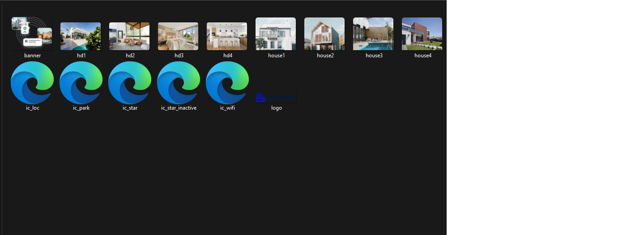Screen dimensions: 644x235
Task: Click the ic_star Edge file icon
Action: point(130,83)
